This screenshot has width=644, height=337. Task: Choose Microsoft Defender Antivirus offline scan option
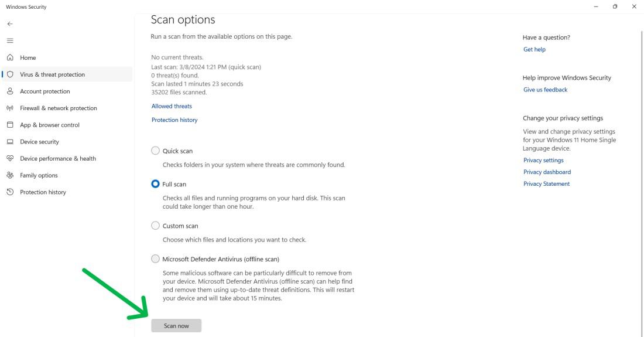point(155,259)
